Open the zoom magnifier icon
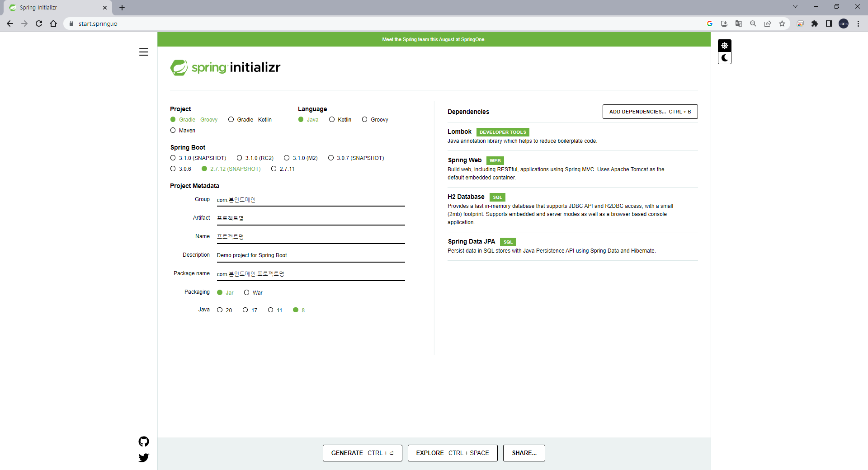This screenshot has height=470, width=868. coord(753,23)
